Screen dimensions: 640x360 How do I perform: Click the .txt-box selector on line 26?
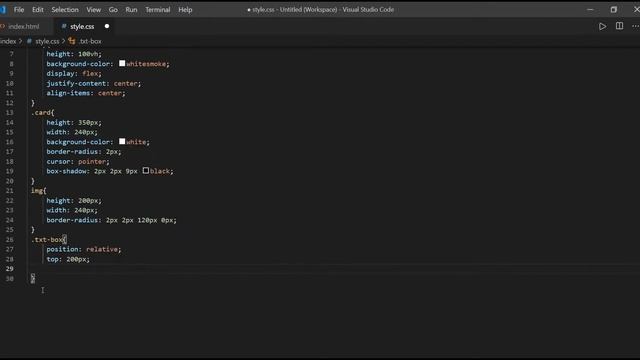pyautogui.click(x=47, y=240)
